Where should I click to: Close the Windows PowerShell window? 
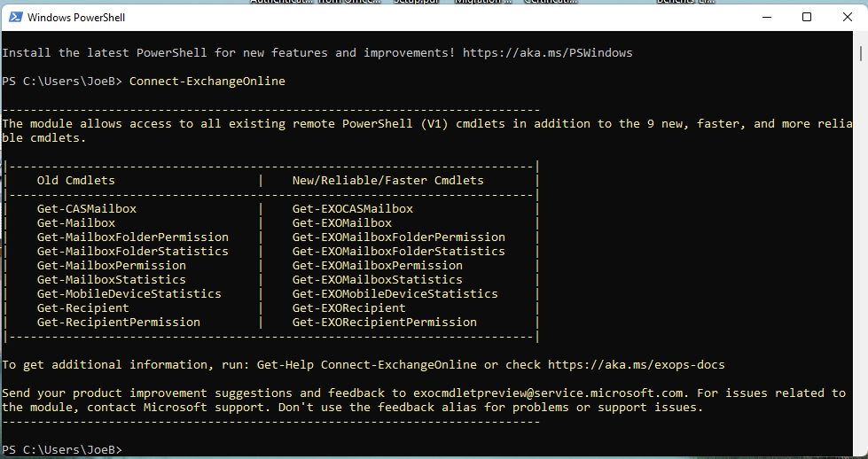(x=846, y=17)
